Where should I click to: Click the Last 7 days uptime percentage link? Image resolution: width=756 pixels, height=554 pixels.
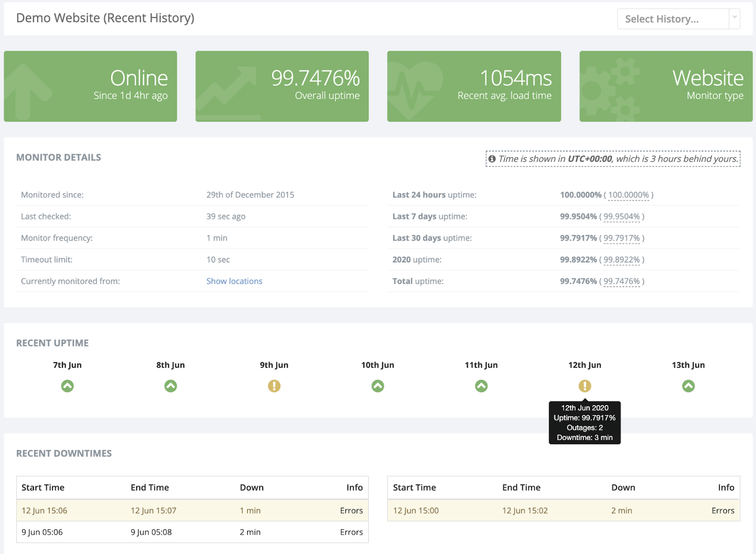[620, 216]
